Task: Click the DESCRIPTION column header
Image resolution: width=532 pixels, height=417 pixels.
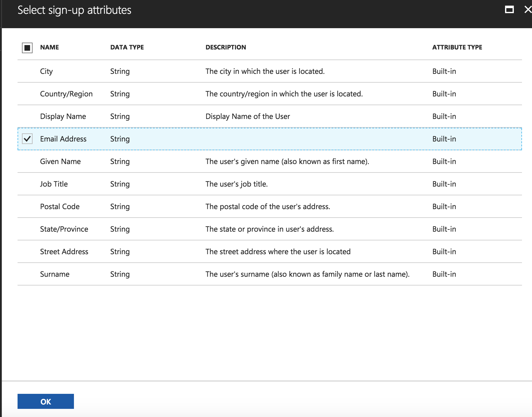Action: 226,47
